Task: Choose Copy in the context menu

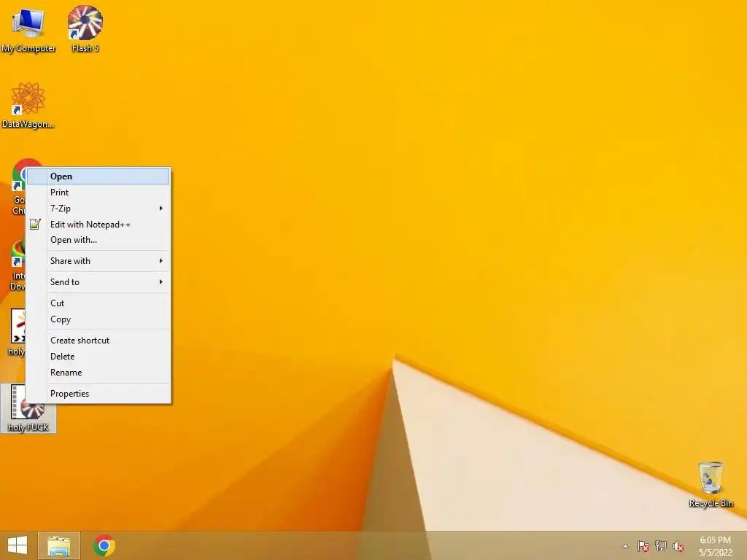Action: pyautogui.click(x=98, y=319)
